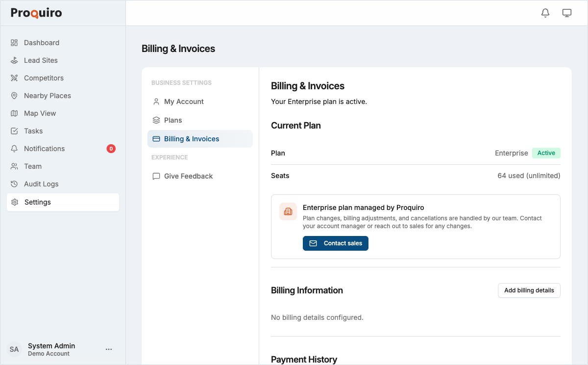Click the monitor icon in top bar

point(567,13)
